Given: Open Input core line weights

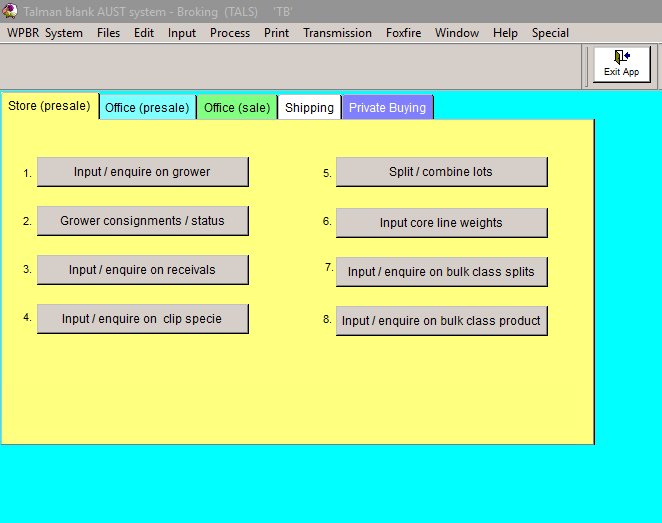Looking at the screenshot, I should pyautogui.click(x=441, y=223).
